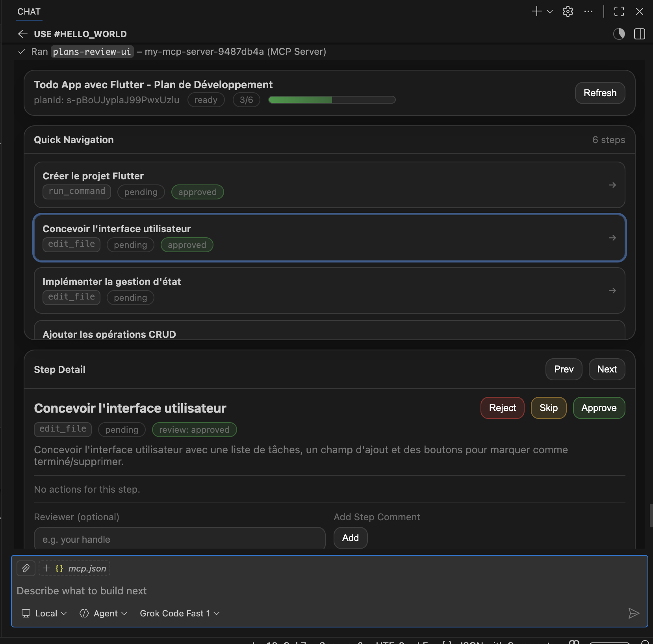This screenshot has width=653, height=644.
Task: Approve the current step
Action: pos(599,408)
